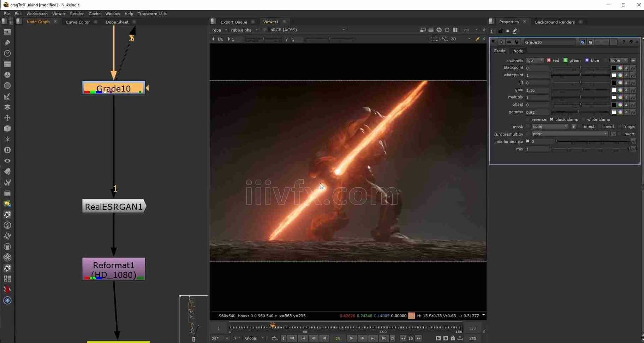Toggle the mix luminance checkbox
Screen dimensions: 644x343
[x=528, y=141]
